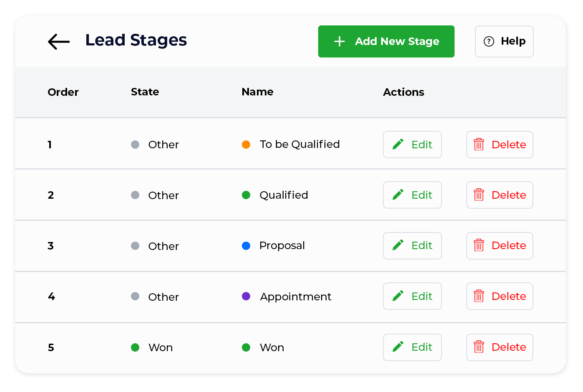
Task: Open the Help button
Action: coord(504,41)
